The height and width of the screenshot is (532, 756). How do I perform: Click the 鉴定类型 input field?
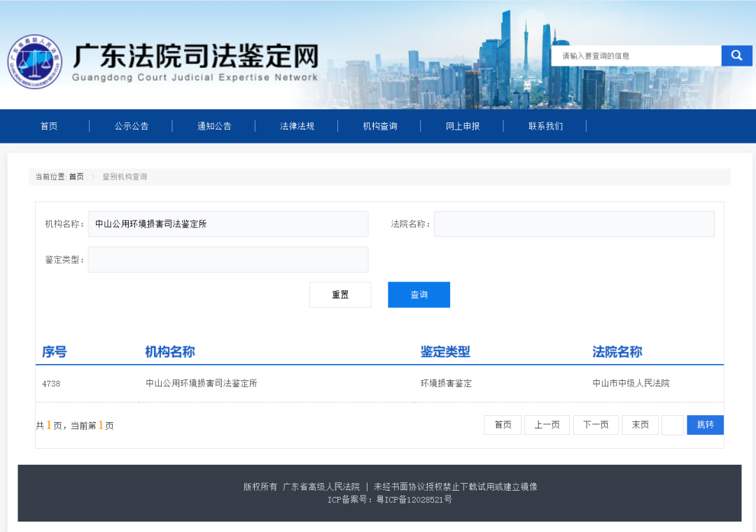[227, 260]
